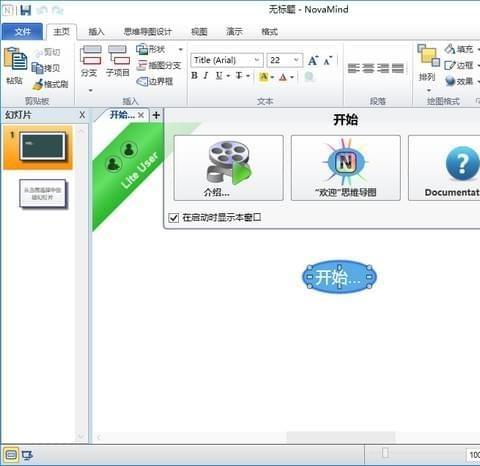Click the clear formatting icon beside font color
The image size is (480, 466).
point(309,77)
